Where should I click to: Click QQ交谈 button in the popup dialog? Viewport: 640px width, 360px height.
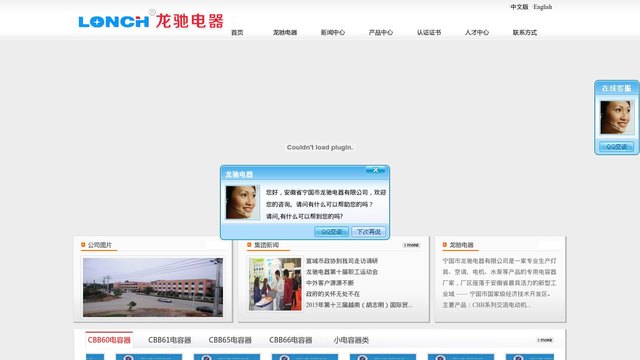[x=331, y=232]
